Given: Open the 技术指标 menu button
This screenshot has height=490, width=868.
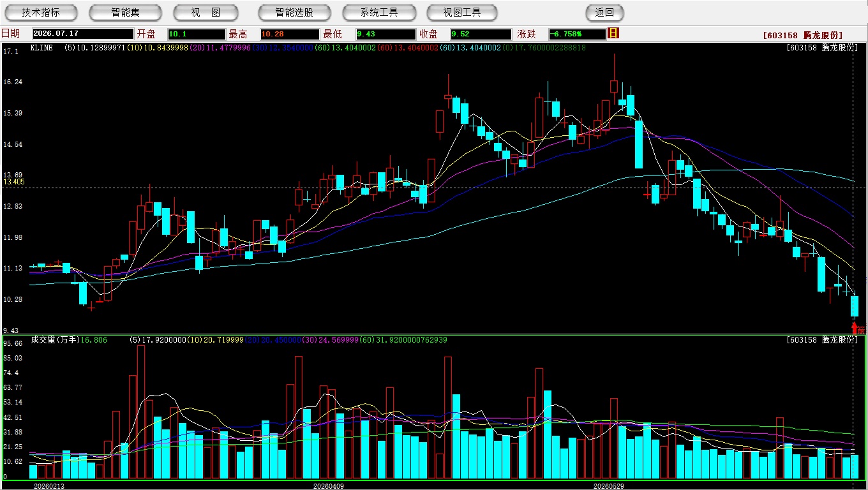Looking at the screenshot, I should 41,13.
